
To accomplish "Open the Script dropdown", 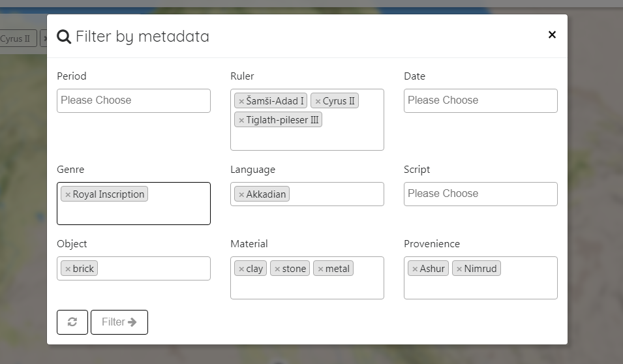I will point(480,194).
